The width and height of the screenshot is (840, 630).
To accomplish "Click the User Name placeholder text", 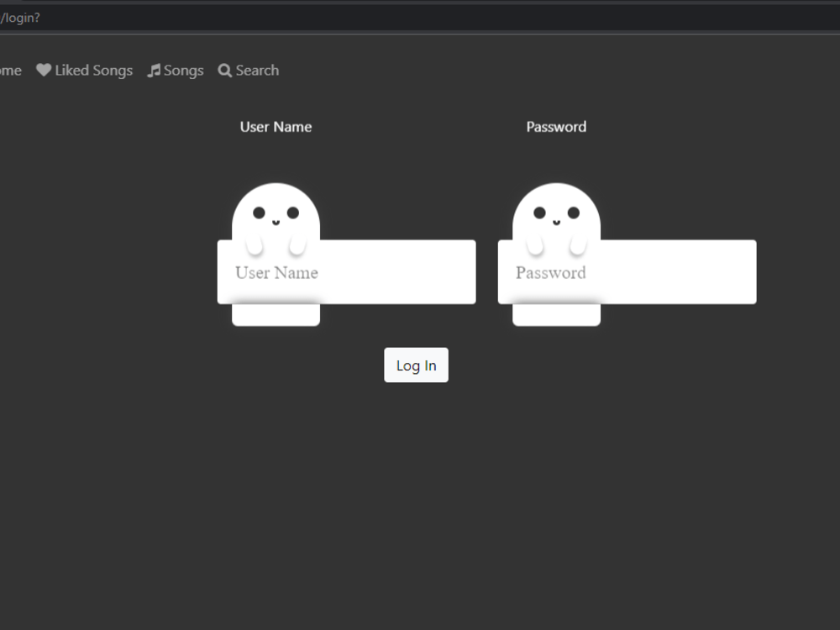I will tap(276, 272).
